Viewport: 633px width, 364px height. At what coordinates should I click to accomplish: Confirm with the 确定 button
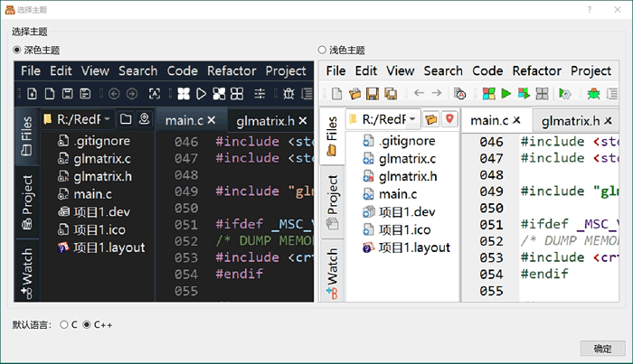tap(603, 349)
